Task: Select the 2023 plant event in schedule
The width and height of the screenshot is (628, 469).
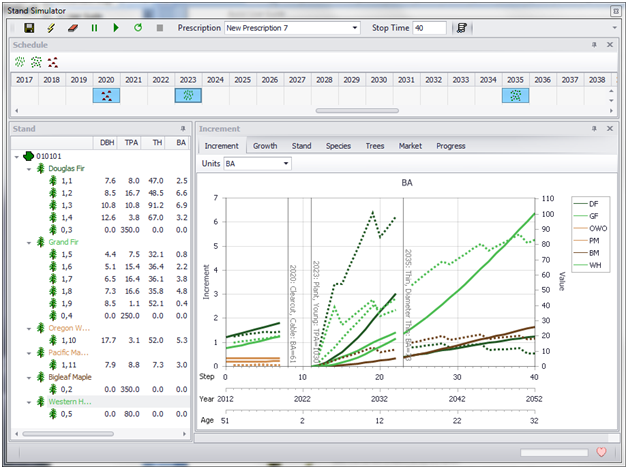Action: click(188, 96)
